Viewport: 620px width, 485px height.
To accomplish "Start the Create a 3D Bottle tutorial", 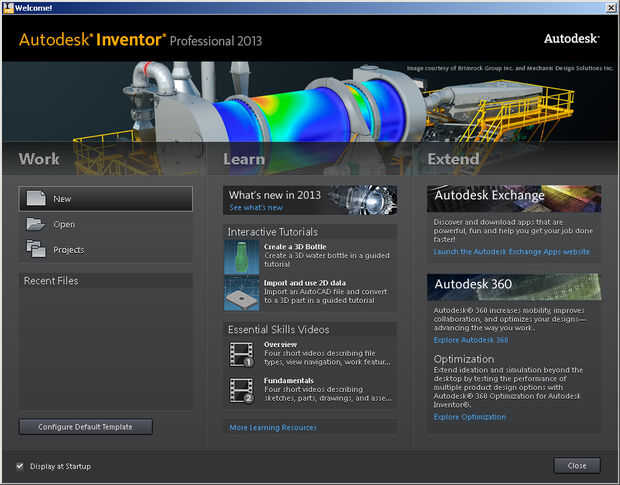I will [x=295, y=247].
